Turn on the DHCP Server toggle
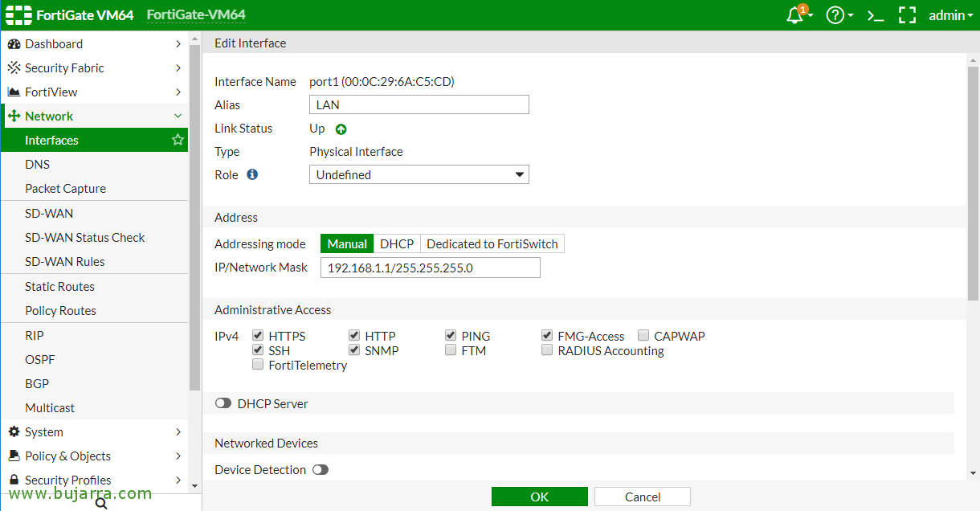This screenshot has height=511, width=980. pyautogui.click(x=223, y=403)
